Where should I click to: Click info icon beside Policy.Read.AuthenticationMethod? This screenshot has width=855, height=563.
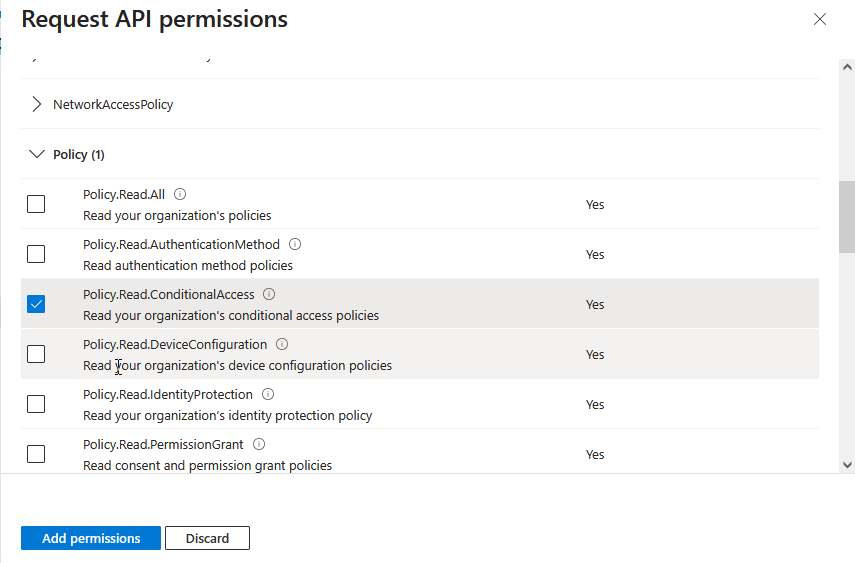coord(295,244)
